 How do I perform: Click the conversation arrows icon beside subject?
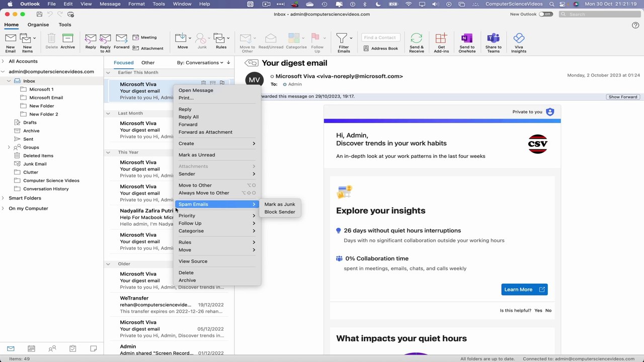point(251,63)
